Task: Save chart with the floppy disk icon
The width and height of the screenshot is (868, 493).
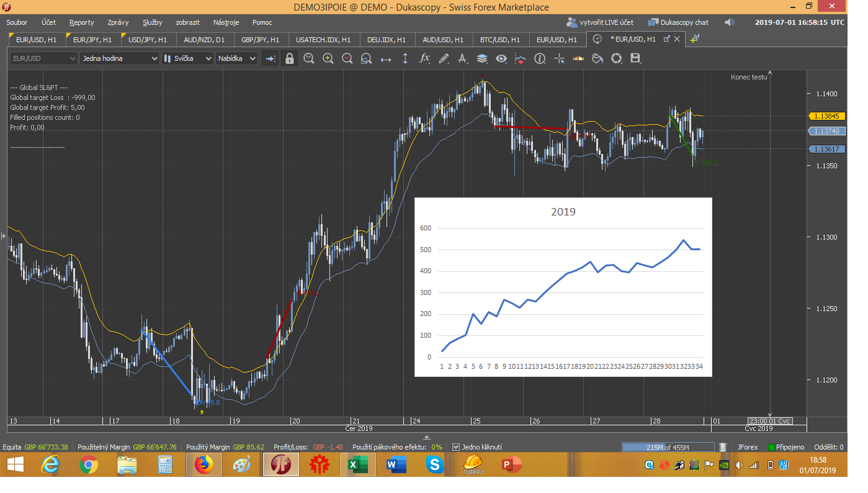Action: (635, 58)
